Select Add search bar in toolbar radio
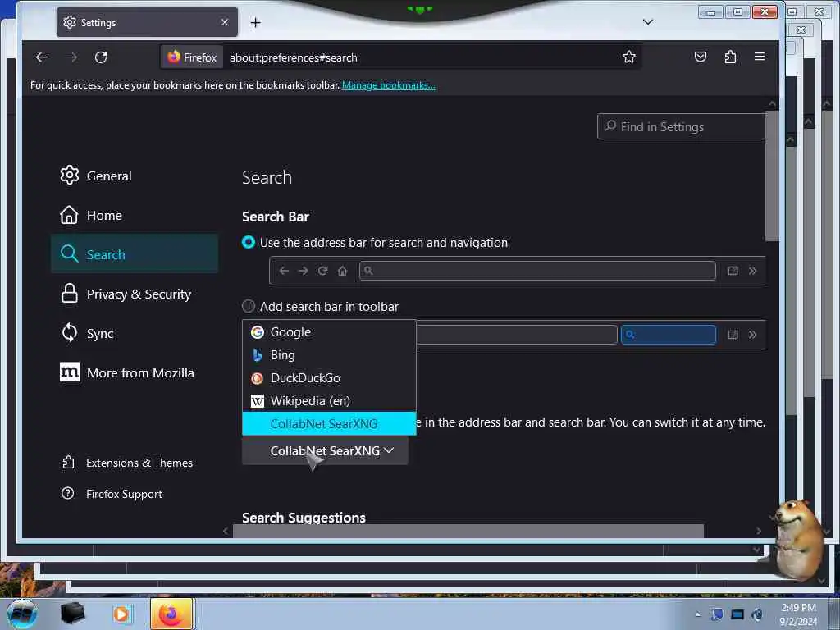 coord(249,306)
